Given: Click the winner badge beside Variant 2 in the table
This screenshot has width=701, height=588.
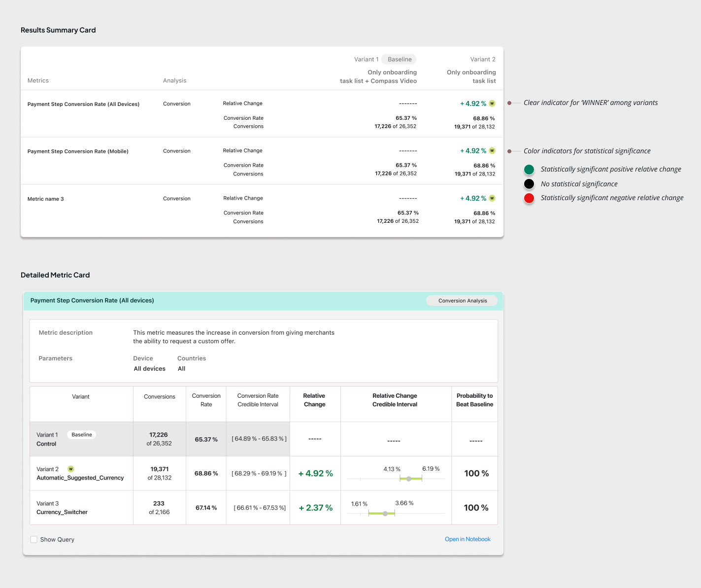Looking at the screenshot, I should tap(71, 469).
